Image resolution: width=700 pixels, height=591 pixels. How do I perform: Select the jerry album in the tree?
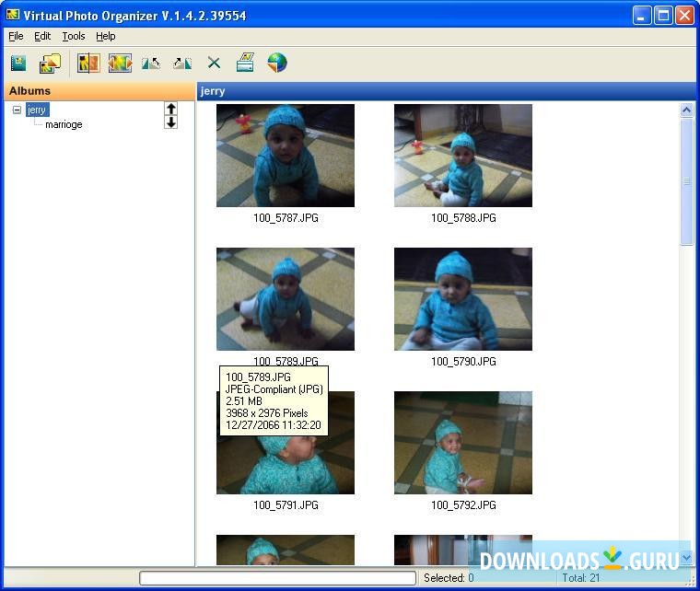coord(37,110)
